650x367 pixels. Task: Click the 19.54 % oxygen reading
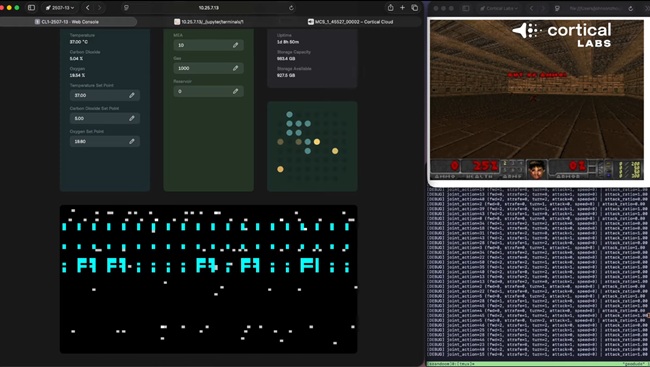pyautogui.click(x=77, y=75)
